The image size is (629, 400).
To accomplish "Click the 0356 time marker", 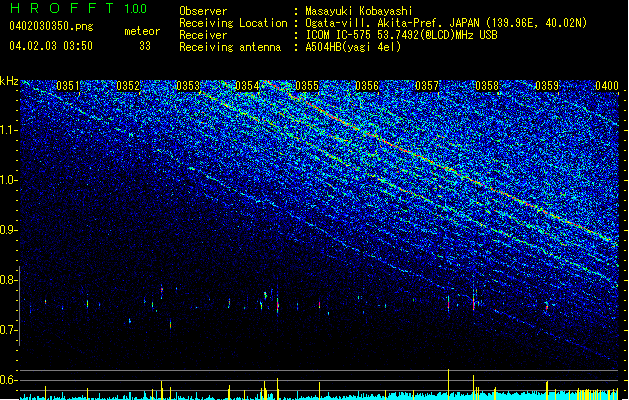I will [367, 86].
